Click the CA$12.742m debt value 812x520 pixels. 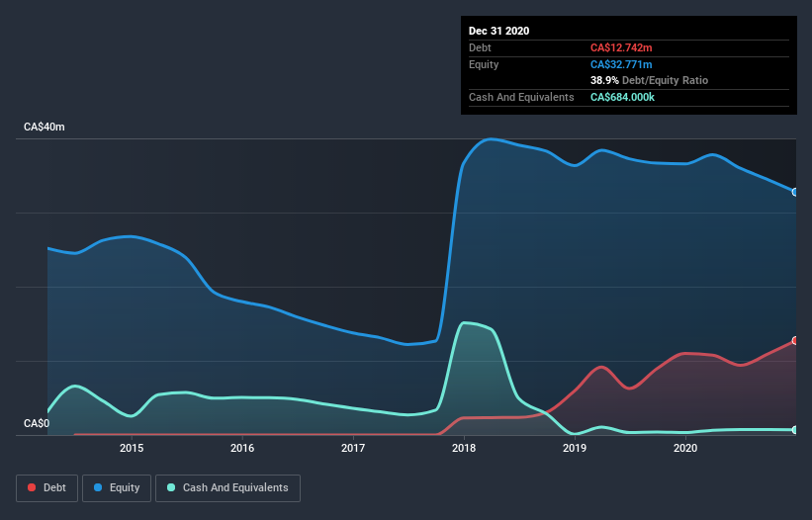[621, 47]
